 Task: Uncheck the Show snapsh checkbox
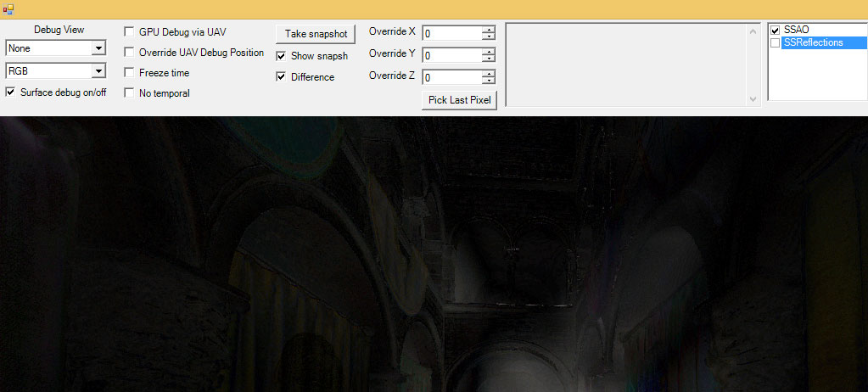(x=282, y=56)
